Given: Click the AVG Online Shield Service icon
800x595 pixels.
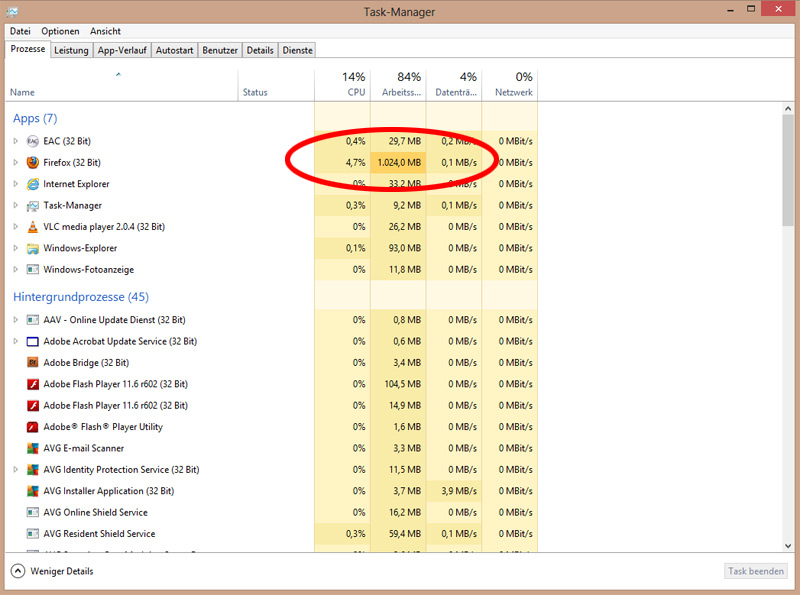Looking at the screenshot, I should pyautogui.click(x=33, y=512).
